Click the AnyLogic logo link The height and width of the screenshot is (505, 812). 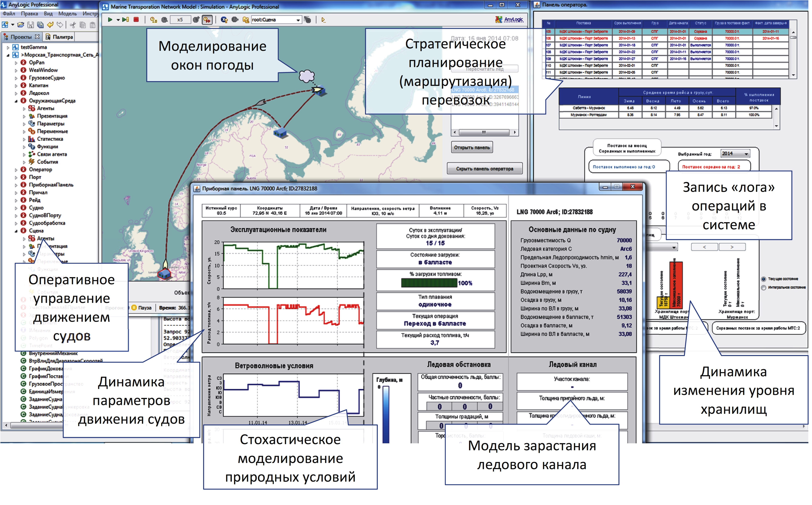pos(509,20)
